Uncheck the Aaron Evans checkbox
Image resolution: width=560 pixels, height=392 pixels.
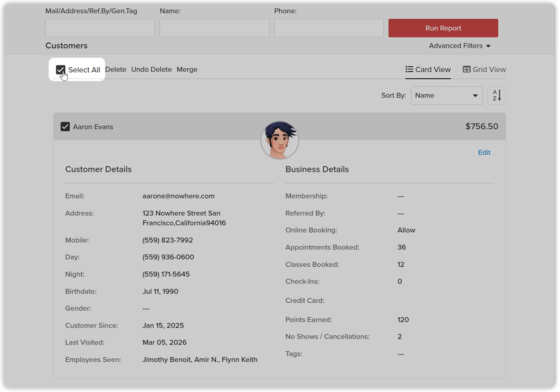(65, 127)
